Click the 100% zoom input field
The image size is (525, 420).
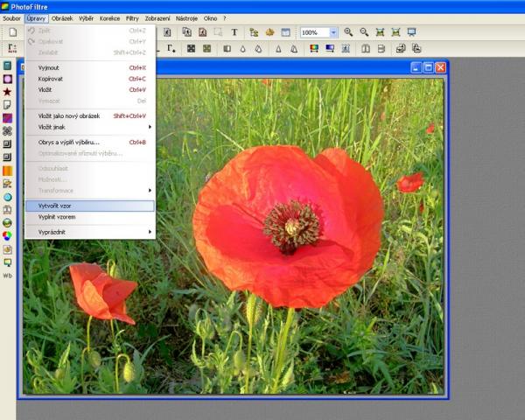[x=315, y=32]
